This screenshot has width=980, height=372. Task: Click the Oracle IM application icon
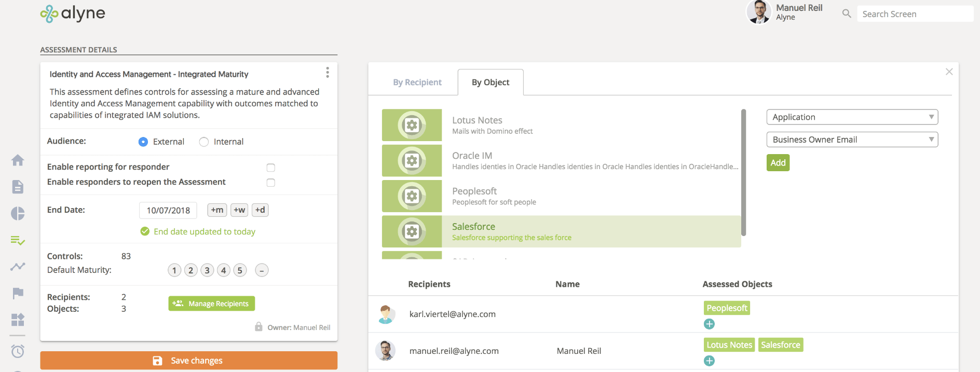tap(412, 160)
